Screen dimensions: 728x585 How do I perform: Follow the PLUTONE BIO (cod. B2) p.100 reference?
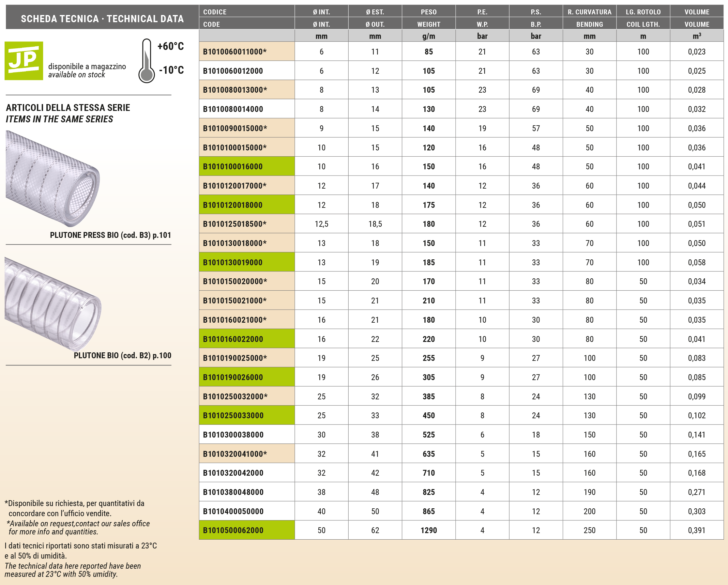tap(122, 355)
